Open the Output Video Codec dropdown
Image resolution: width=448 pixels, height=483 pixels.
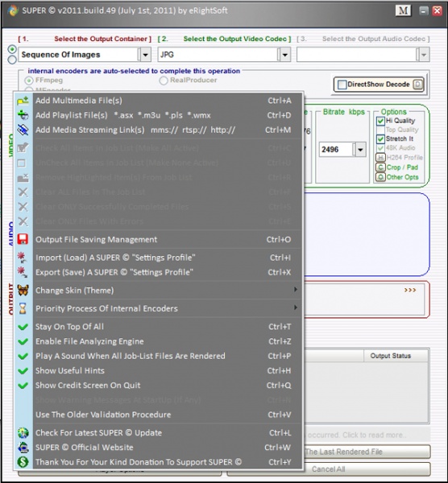coord(285,55)
